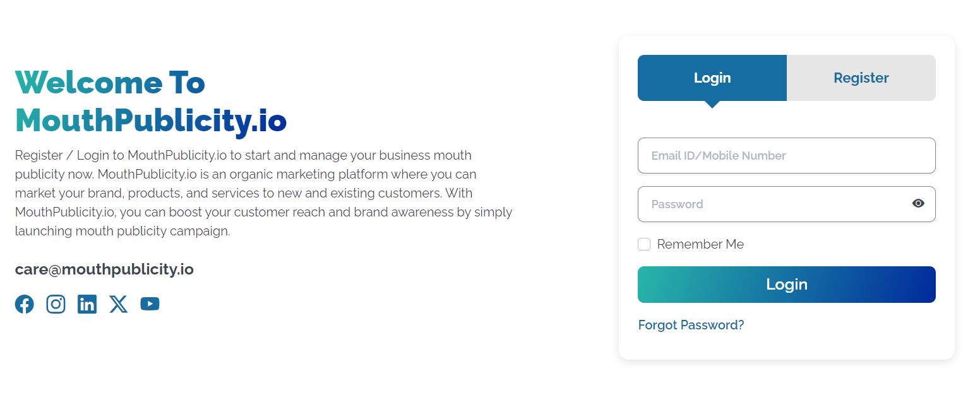Viewport: 980px width, 395px height.
Task: Open the Instagram social icon
Action: [x=56, y=304]
